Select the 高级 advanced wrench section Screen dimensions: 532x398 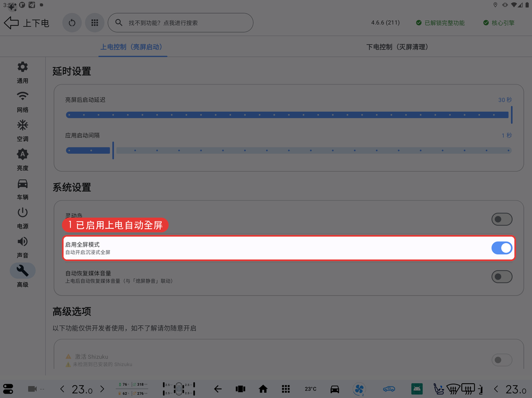(22, 276)
